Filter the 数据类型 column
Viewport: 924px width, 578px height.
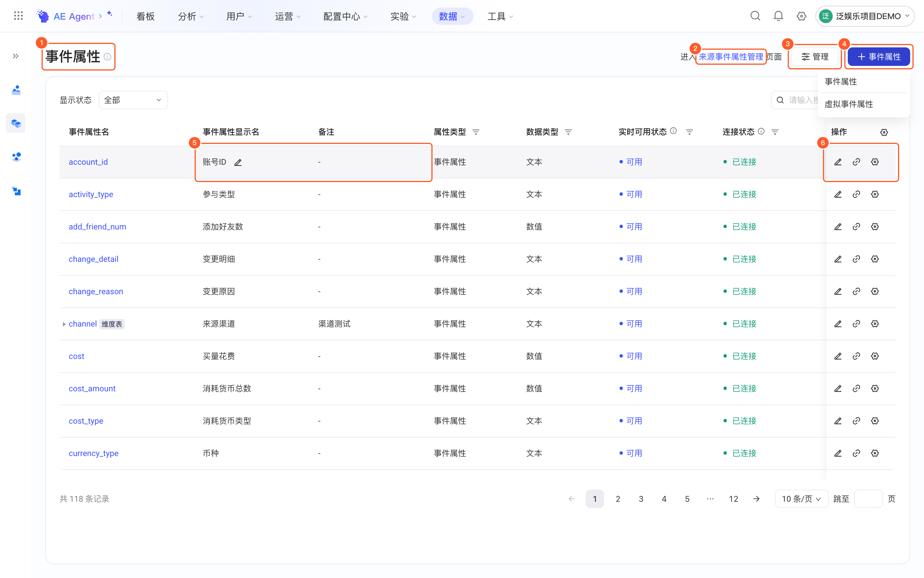568,132
